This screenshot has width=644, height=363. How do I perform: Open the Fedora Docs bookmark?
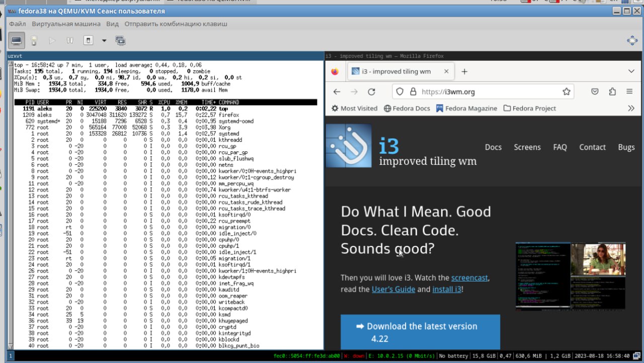407,108
